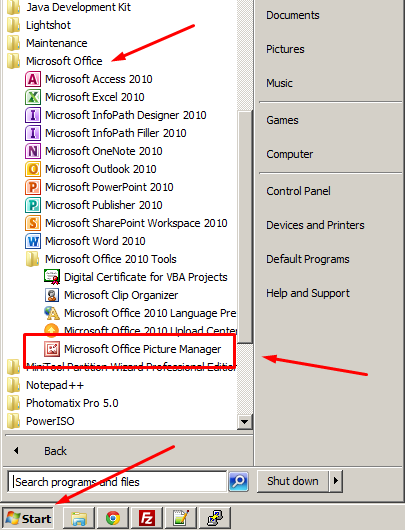Open Computer from the right pane
The image size is (405, 530).
click(x=289, y=154)
